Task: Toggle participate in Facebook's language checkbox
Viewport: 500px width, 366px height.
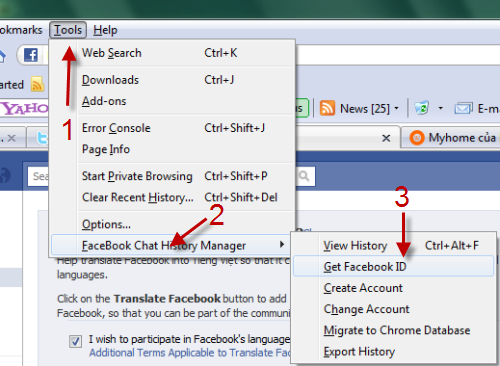Action: (x=75, y=341)
